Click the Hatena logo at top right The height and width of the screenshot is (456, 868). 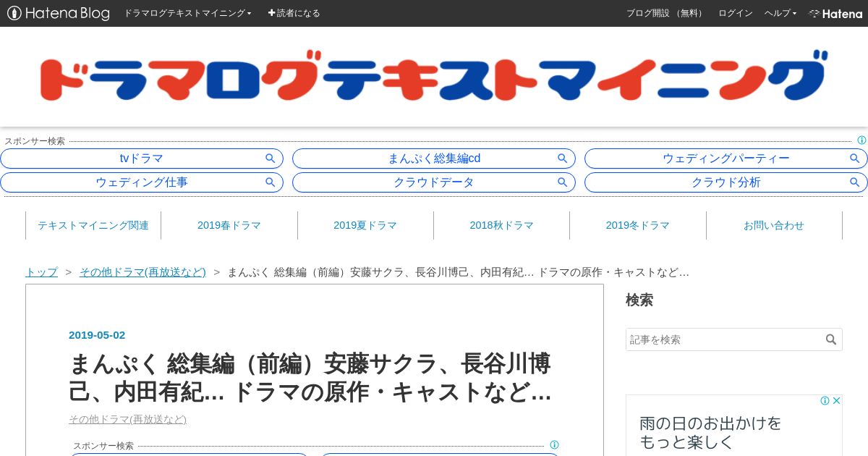coord(835,13)
